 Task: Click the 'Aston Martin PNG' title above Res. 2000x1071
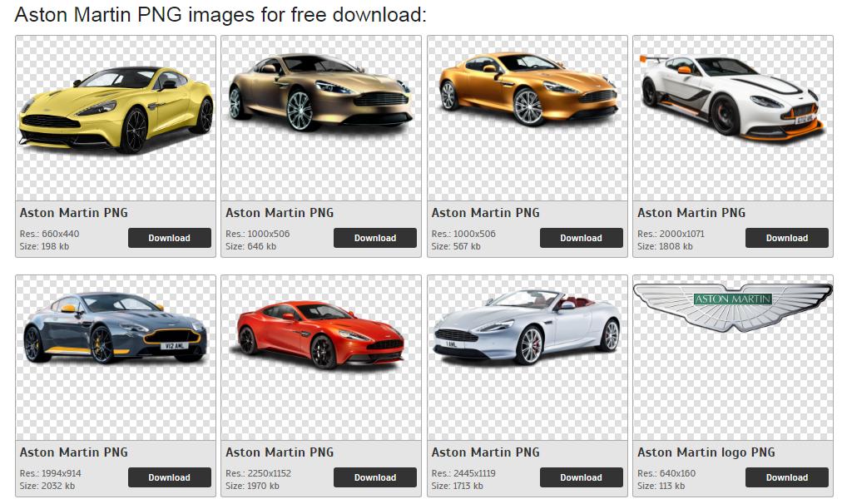[691, 213]
